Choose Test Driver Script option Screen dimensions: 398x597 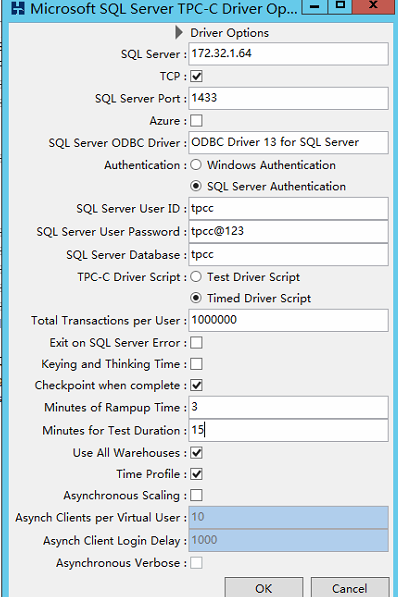196,277
